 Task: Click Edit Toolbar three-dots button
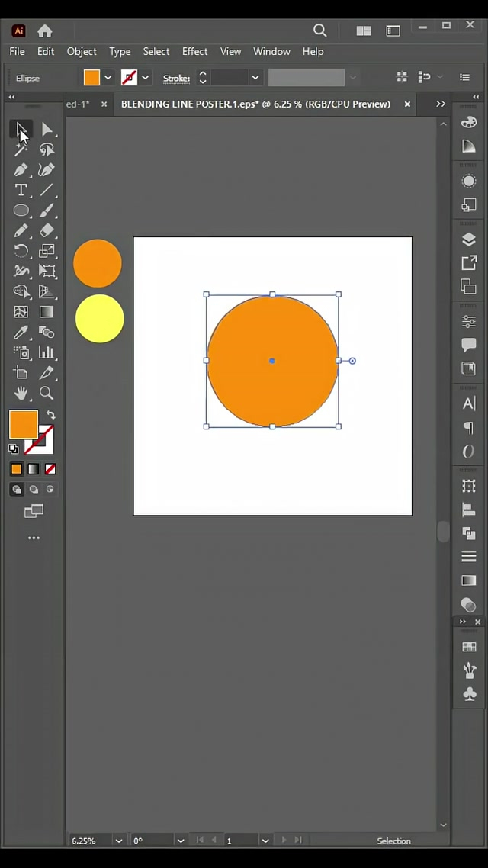click(x=34, y=538)
